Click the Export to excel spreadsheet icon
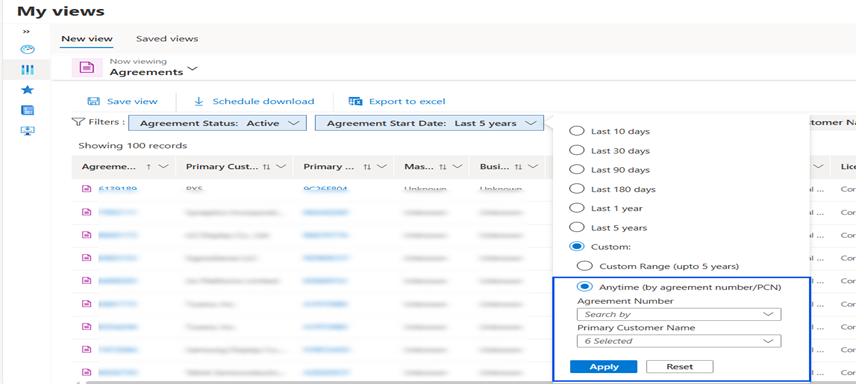This screenshot has width=856, height=384. point(355,101)
